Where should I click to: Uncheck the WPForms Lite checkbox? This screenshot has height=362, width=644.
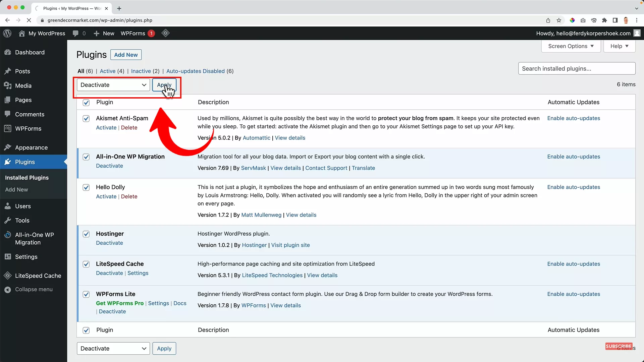coord(86,294)
